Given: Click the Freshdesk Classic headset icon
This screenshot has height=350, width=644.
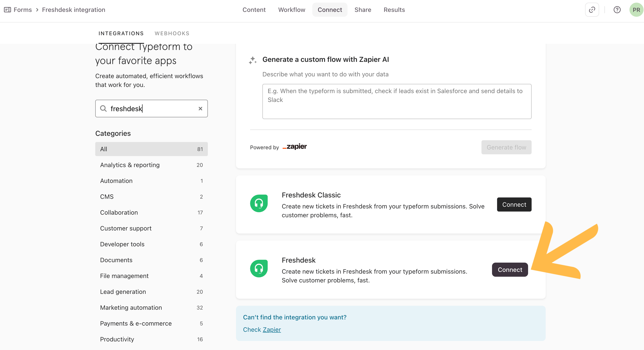Looking at the screenshot, I should point(259,203).
